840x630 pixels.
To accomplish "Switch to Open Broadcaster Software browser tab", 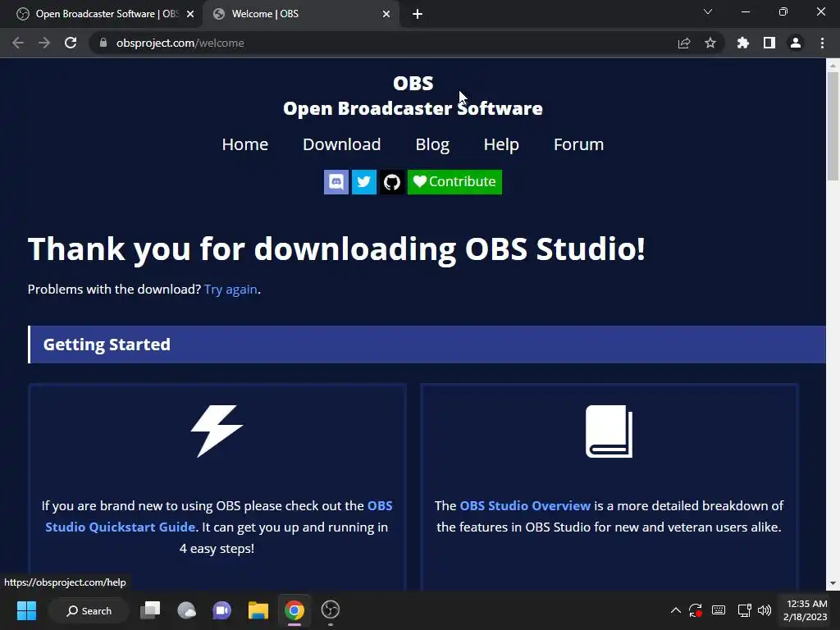I will coord(101,14).
